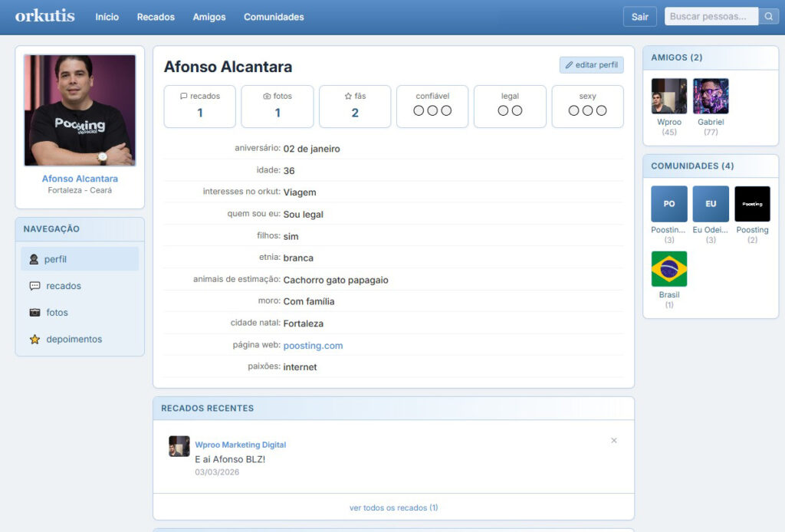Open the PO community icon
This screenshot has width=785, height=532.
coord(668,204)
